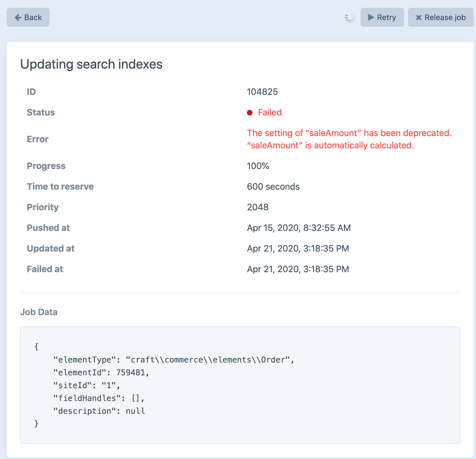Click the left arrow icon in Back

[18, 18]
